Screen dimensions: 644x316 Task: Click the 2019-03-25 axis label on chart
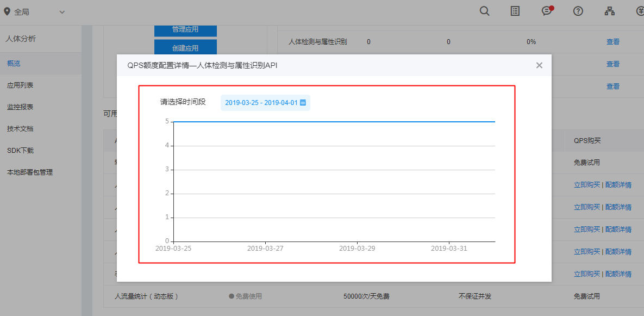point(173,248)
